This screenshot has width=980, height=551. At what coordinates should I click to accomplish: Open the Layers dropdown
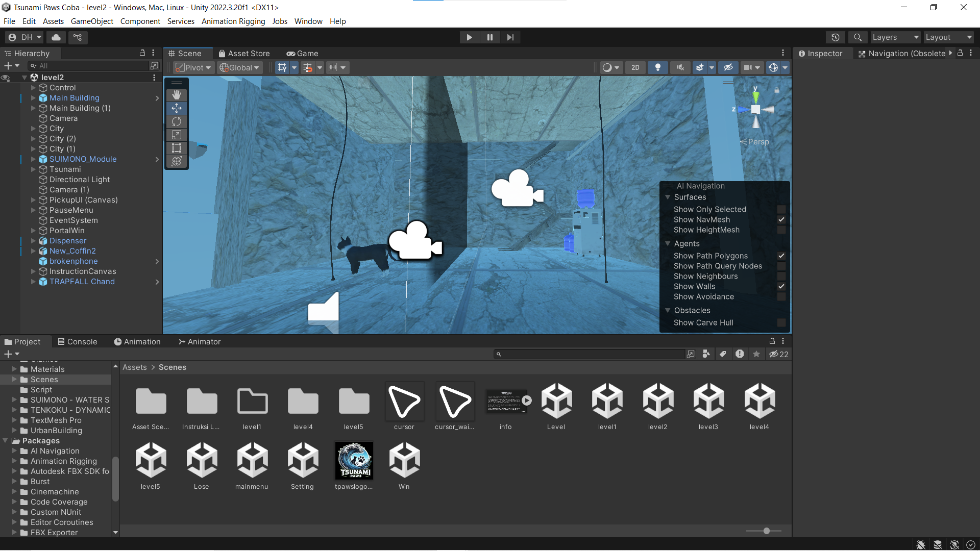point(895,37)
